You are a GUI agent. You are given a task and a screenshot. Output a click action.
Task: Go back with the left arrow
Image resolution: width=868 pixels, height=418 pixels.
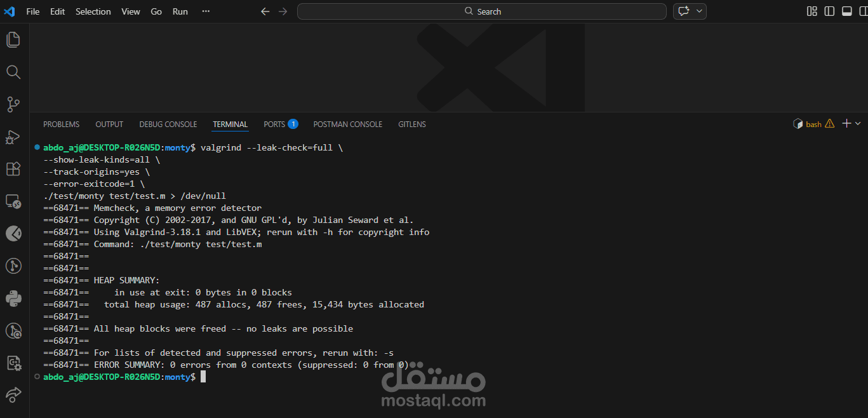[x=265, y=11]
